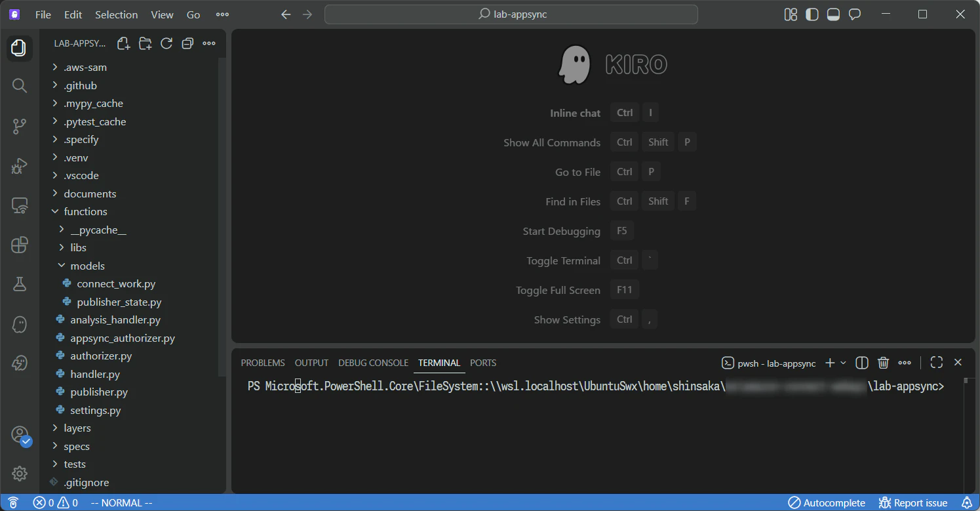Screen dimensions: 980x511
Task: Switch to the PORTS tab
Action: pyautogui.click(x=483, y=363)
